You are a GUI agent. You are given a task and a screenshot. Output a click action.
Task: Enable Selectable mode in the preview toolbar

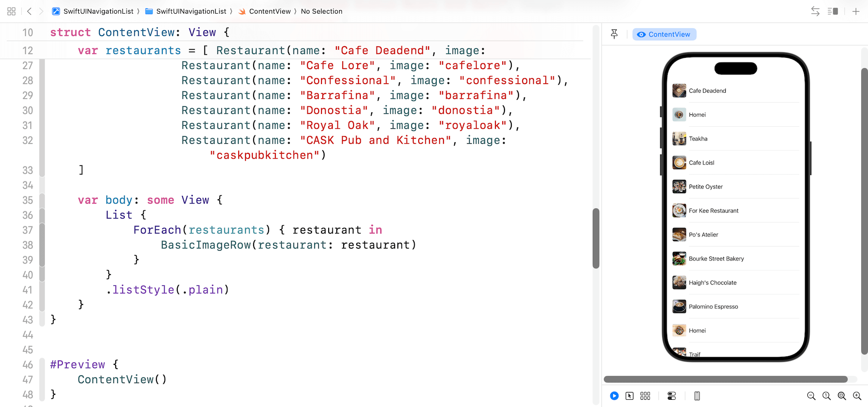coord(630,396)
